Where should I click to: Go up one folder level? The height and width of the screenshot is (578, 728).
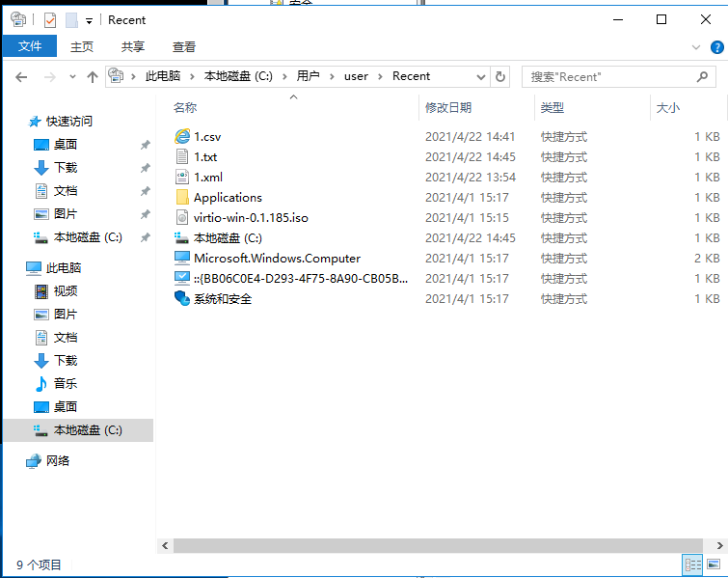[x=93, y=76]
